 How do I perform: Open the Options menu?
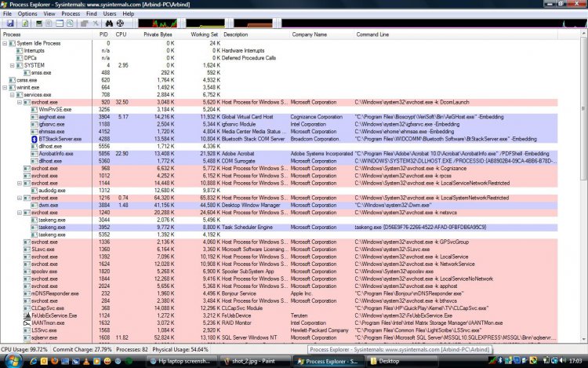[27, 13]
